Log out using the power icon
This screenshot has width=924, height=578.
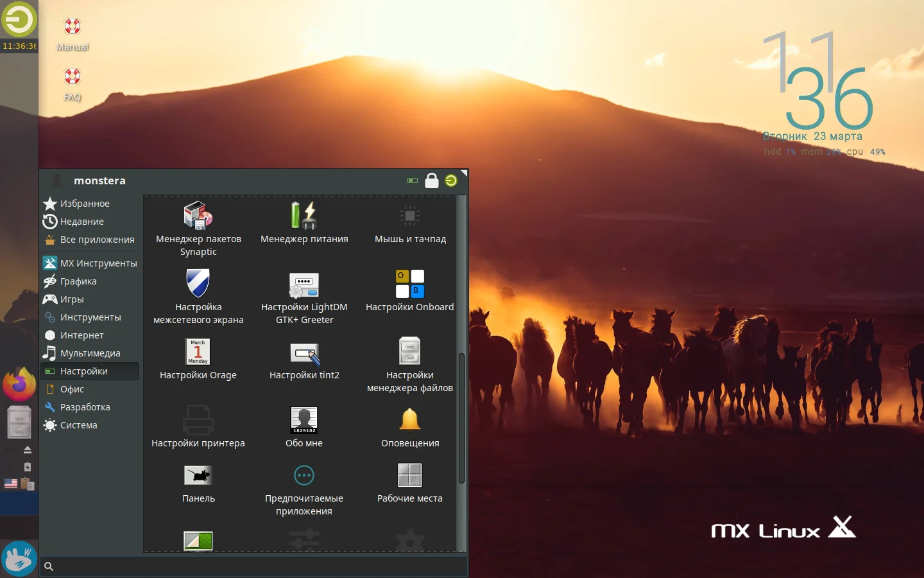point(451,181)
